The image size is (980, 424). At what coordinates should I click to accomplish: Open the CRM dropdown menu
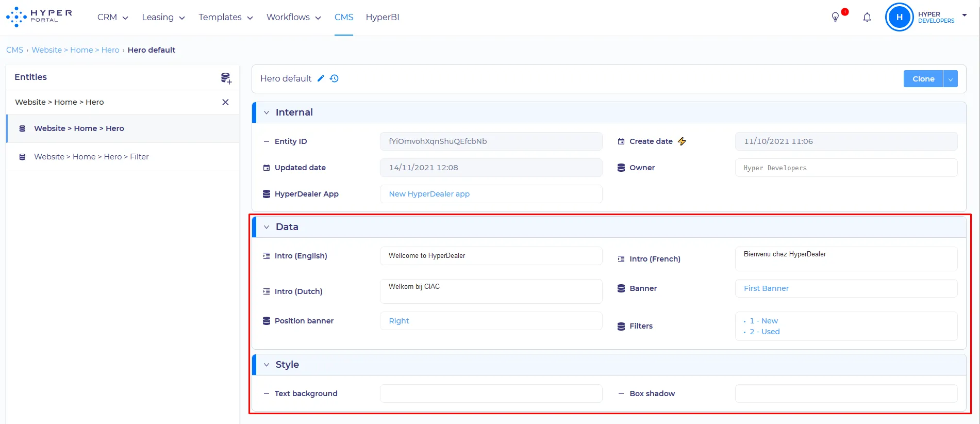click(x=113, y=18)
